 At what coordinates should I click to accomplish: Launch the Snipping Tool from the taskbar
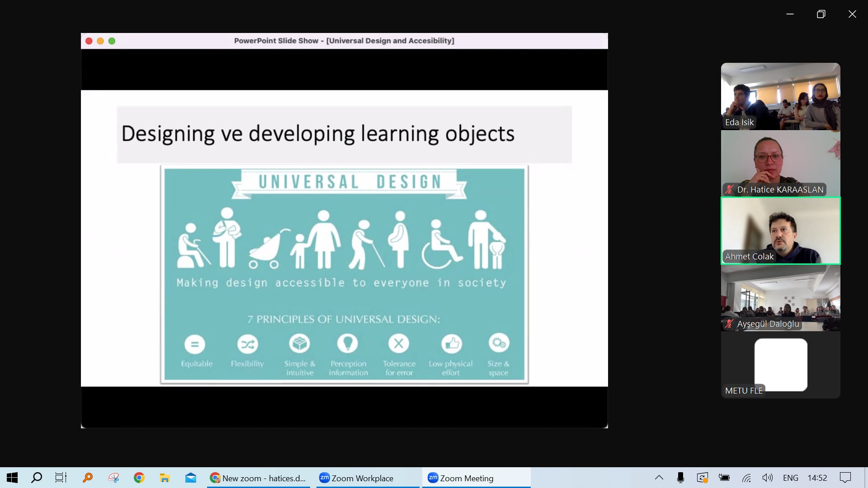(113, 478)
